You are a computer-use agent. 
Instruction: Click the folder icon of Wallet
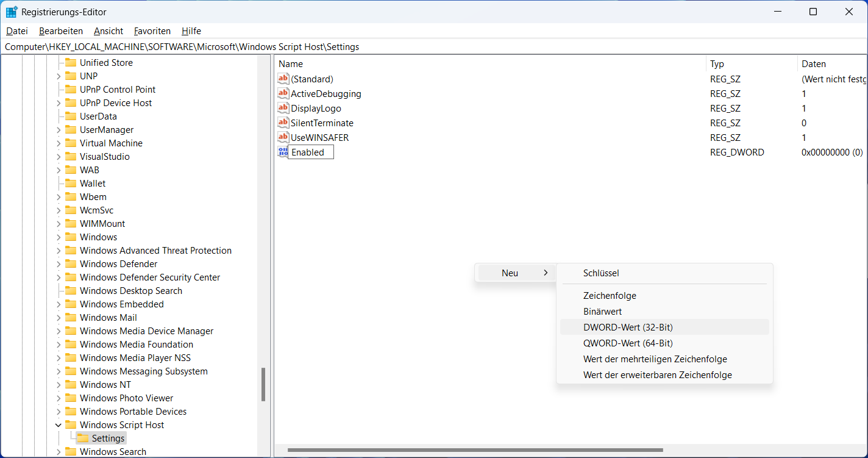click(x=71, y=183)
